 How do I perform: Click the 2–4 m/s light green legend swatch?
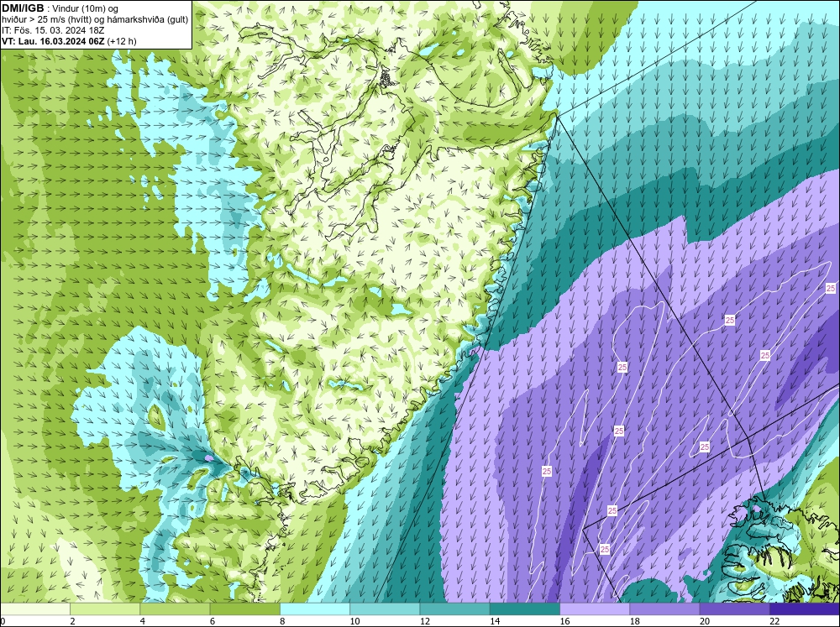(105, 609)
